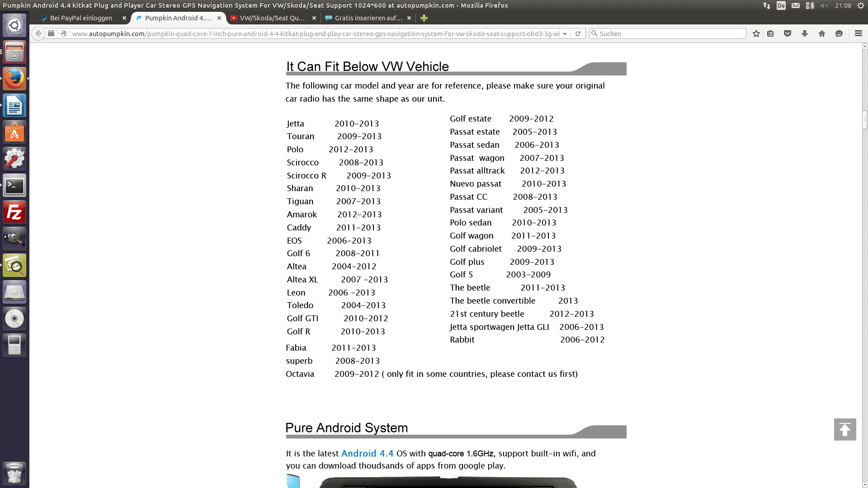Click 'Jetta sportwagen Jetta GLI' entry
This screenshot has height=488, width=868.
coord(499,327)
